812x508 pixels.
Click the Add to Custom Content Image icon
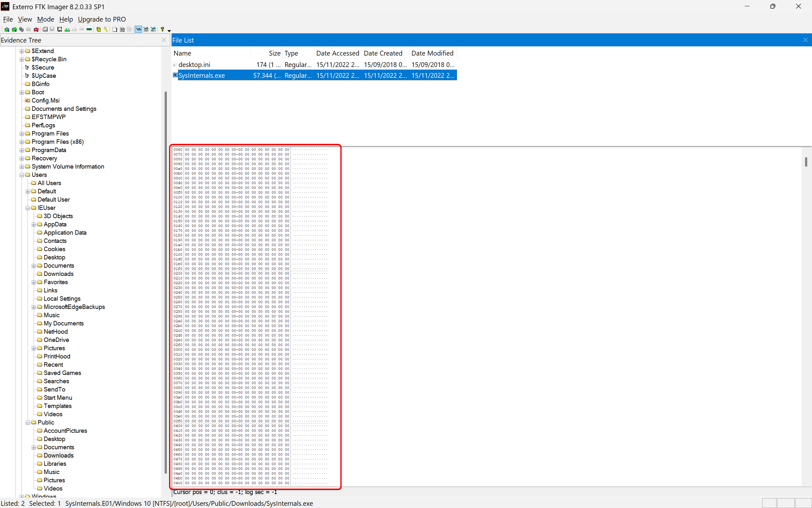point(67,30)
